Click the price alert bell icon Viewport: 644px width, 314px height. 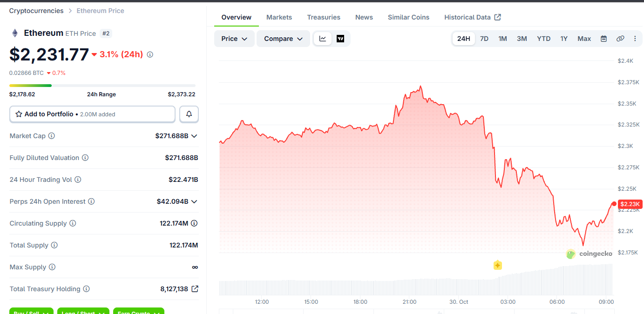tap(189, 114)
